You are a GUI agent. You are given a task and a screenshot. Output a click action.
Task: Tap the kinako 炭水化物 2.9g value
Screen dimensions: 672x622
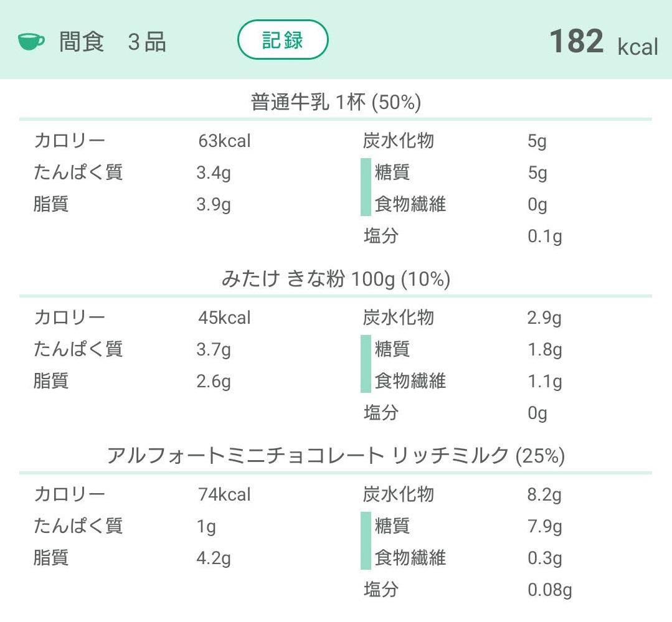tap(544, 318)
